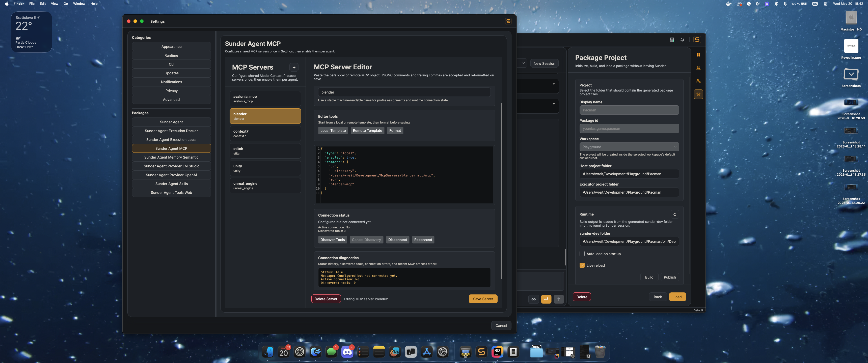Click the Delete Server button
This screenshot has height=363, width=868.
pyautogui.click(x=326, y=299)
